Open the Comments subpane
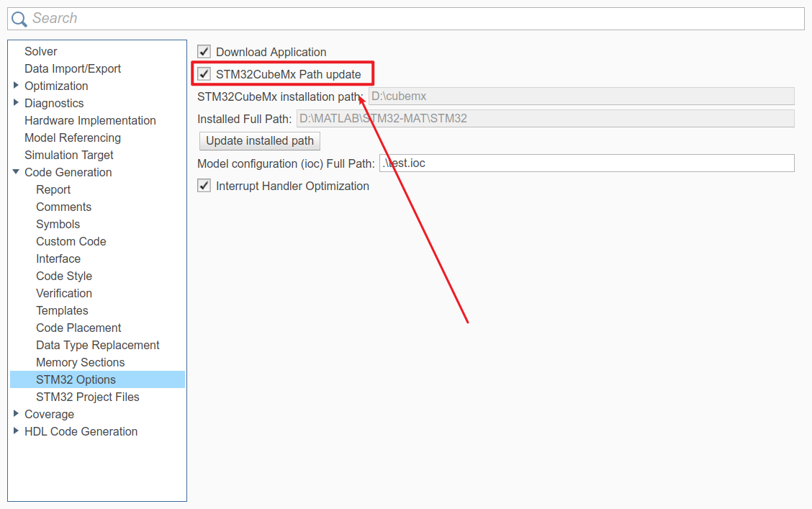The image size is (812, 509). pyautogui.click(x=63, y=207)
